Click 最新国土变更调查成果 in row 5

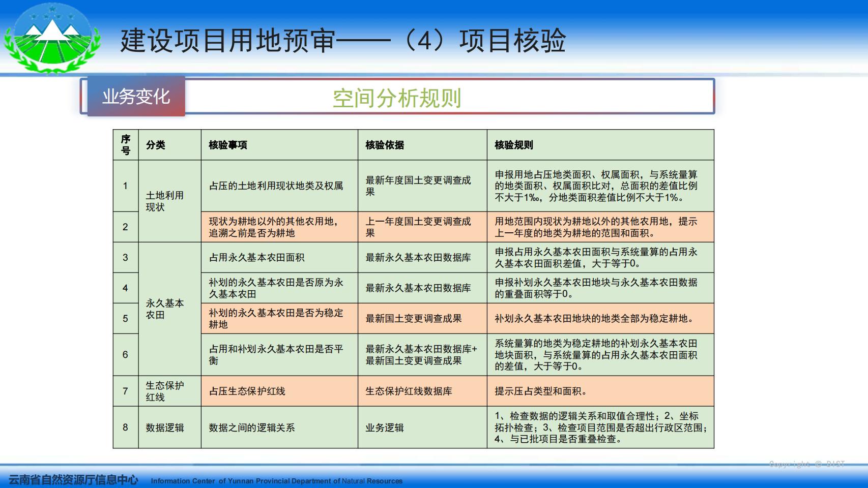[422, 318]
